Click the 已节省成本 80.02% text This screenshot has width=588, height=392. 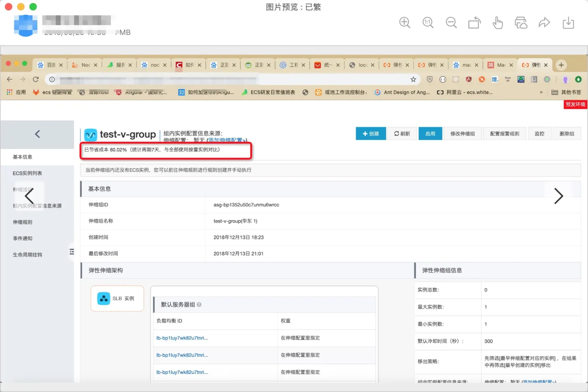click(105, 150)
